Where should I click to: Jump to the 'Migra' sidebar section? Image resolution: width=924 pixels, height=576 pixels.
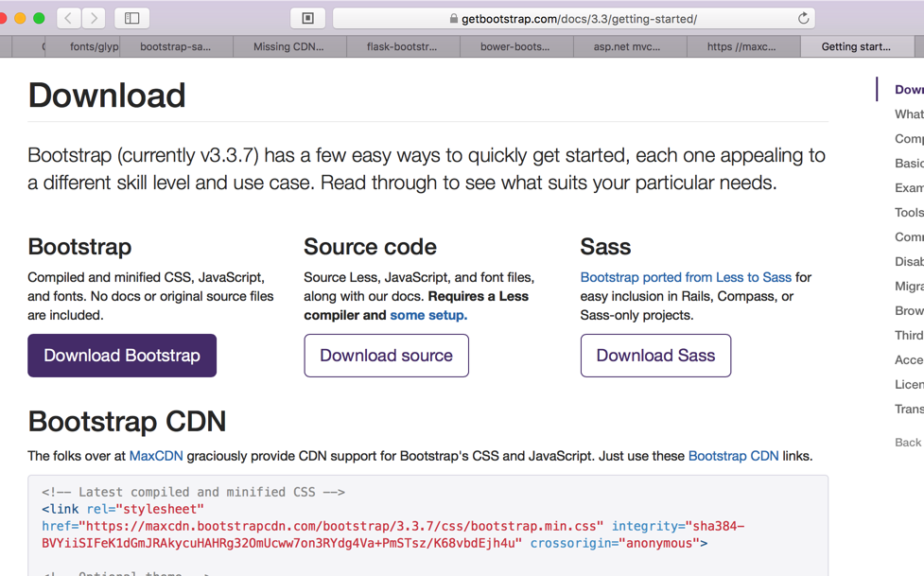click(909, 286)
